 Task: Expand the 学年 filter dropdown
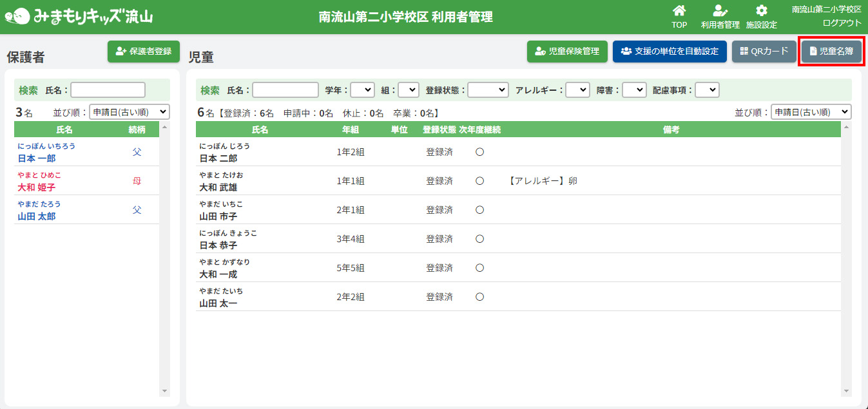362,90
